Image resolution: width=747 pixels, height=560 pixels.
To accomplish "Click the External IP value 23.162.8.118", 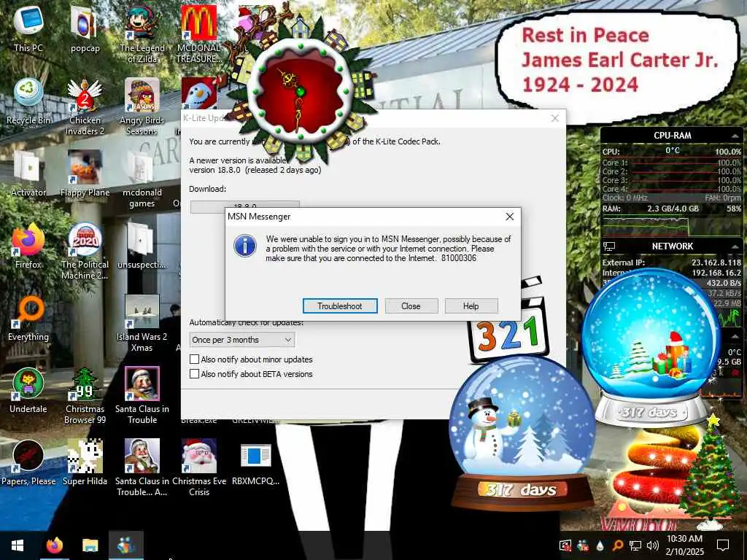I will click(x=716, y=262).
